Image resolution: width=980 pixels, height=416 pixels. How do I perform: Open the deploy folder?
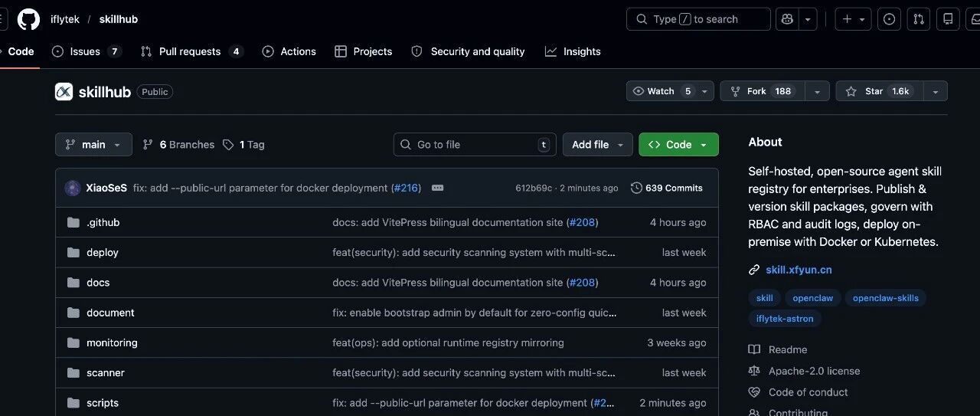[x=103, y=252]
